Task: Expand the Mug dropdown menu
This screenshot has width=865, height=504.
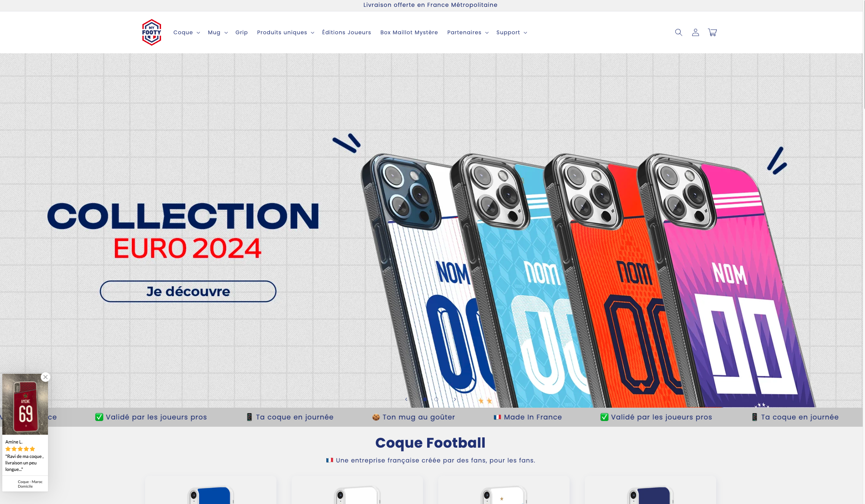Action: (x=218, y=32)
